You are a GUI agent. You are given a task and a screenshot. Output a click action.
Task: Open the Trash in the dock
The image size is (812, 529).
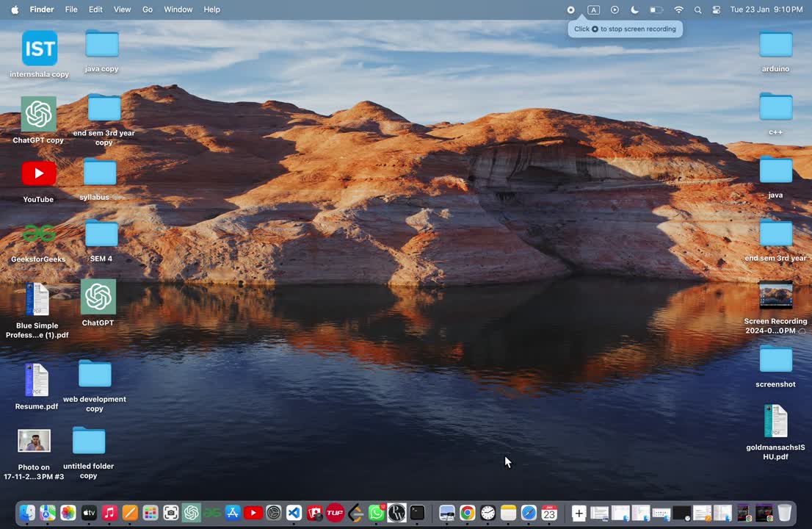[x=784, y=513]
